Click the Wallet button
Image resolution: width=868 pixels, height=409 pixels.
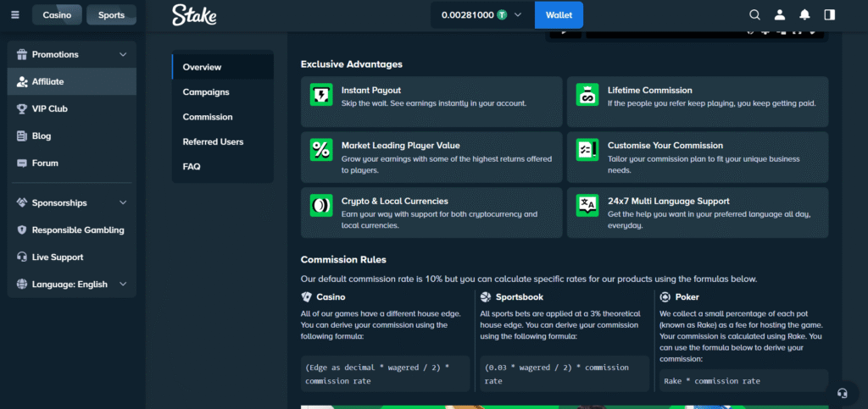click(x=559, y=14)
